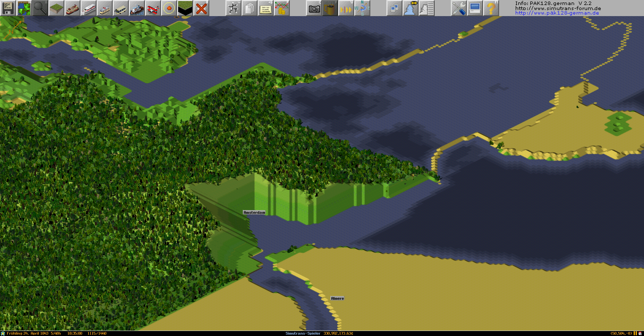Toggle fast forward mode
The height and width of the screenshot is (336, 644).
(346, 8)
